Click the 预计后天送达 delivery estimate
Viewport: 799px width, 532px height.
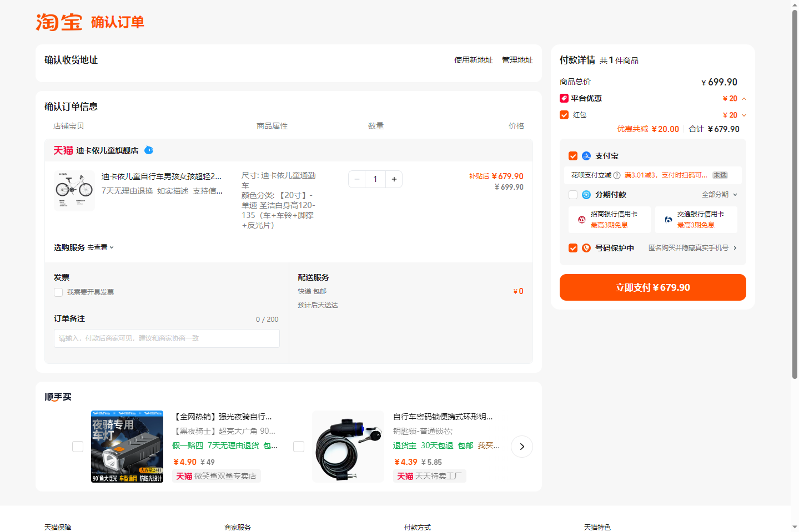[318, 305]
